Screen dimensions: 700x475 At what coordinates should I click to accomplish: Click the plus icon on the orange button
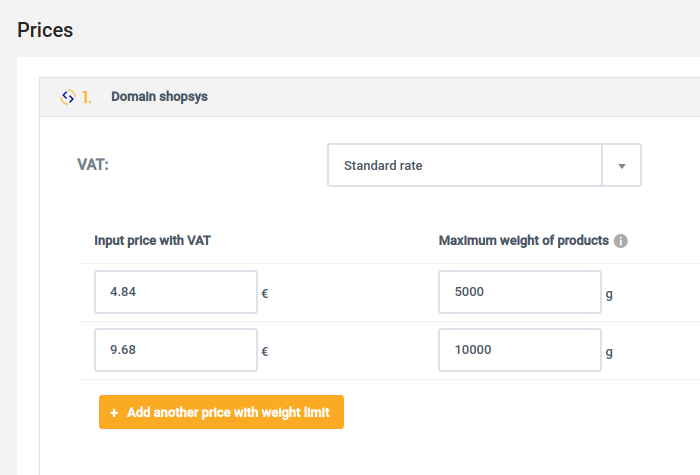point(114,413)
